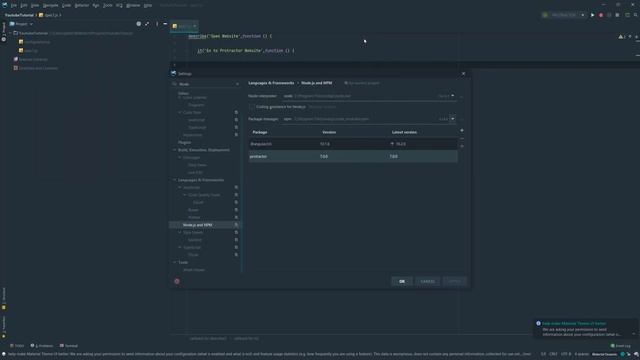Image resolution: width=640 pixels, height=360 pixels.
Task: Click project-level icon beside Code Style
Action: click(x=236, y=112)
